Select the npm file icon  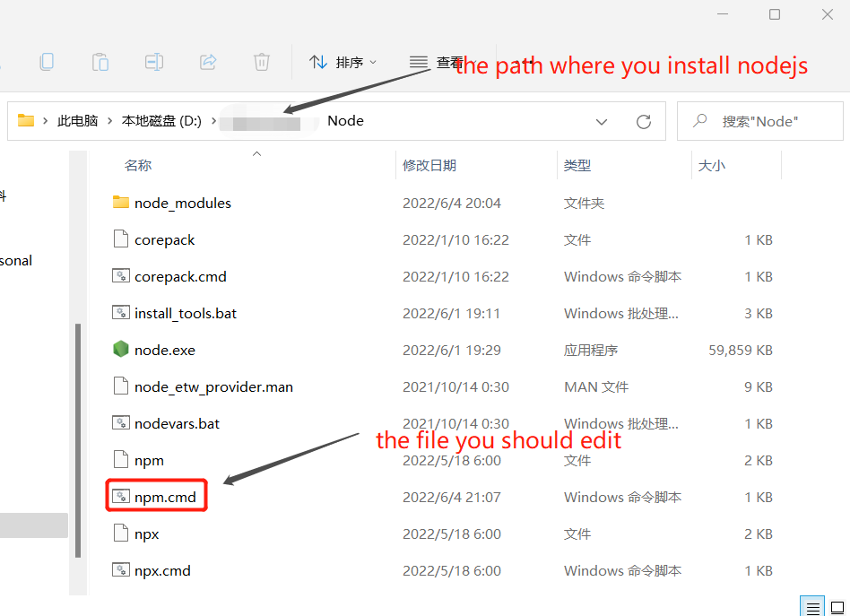click(x=120, y=460)
